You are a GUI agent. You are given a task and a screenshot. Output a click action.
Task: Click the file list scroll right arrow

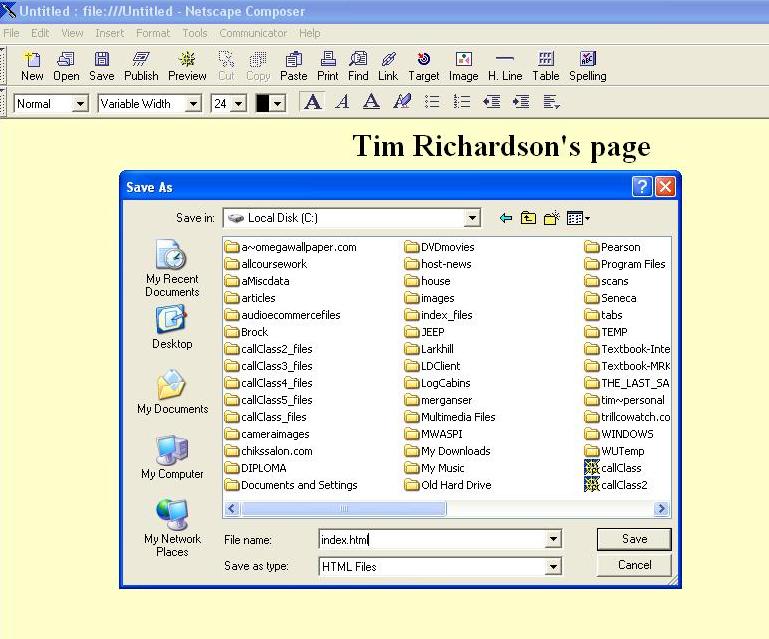(x=661, y=509)
